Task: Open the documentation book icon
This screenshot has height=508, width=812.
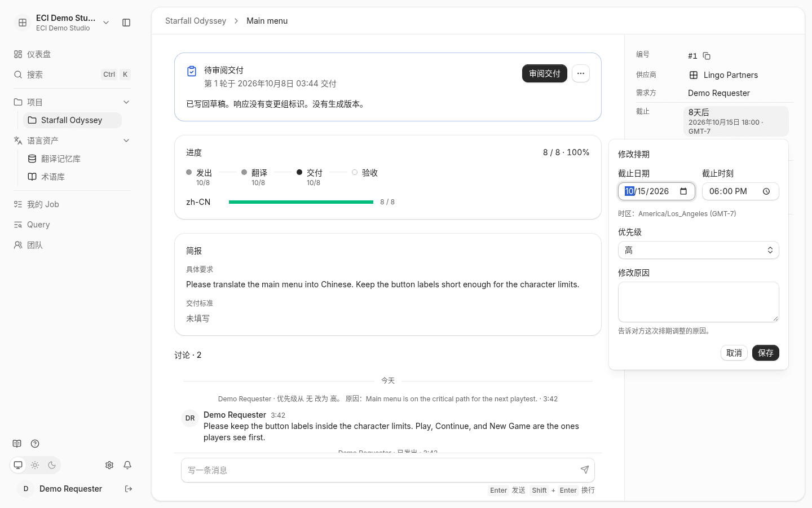Action: point(17,444)
